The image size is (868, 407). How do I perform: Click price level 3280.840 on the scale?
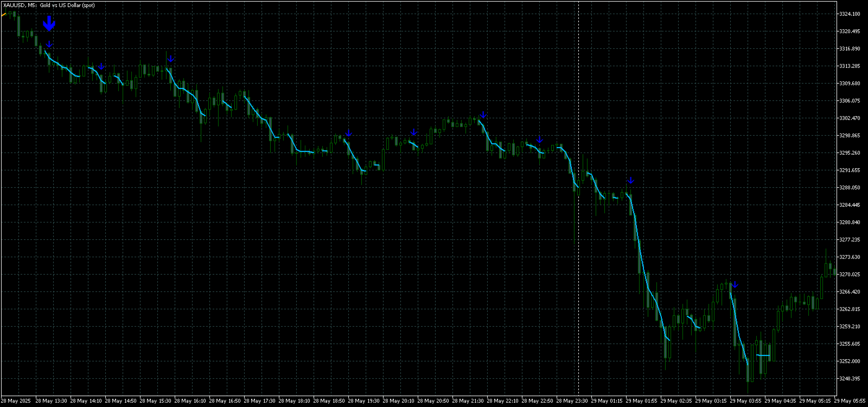coord(850,222)
